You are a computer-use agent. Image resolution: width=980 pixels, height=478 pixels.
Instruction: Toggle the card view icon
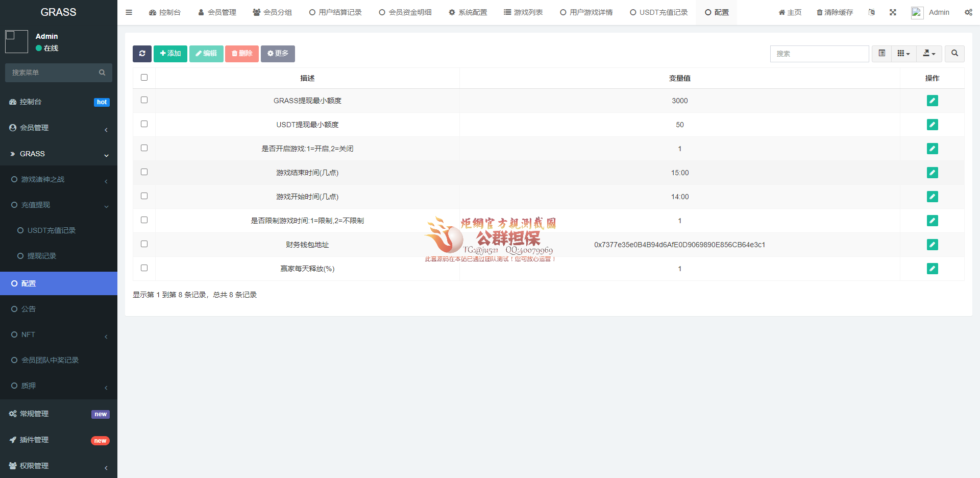coord(881,54)
